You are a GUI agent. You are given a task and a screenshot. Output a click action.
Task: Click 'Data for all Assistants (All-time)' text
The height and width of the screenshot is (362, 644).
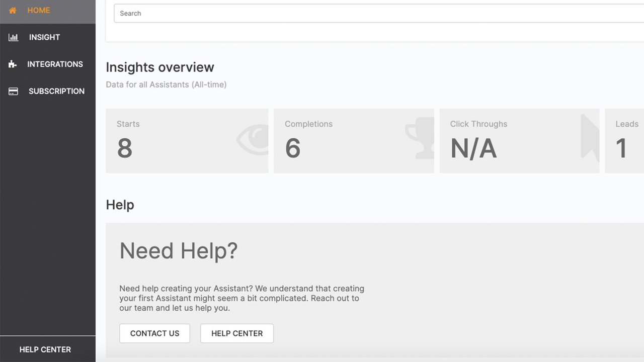click(166, 84)
